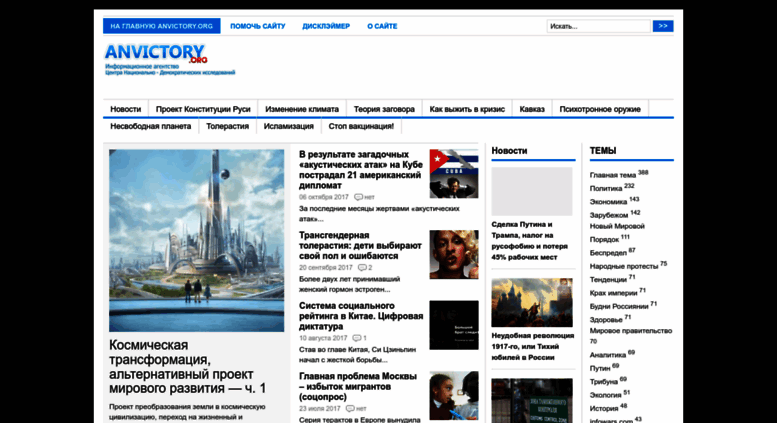The height and width of the screenshot is (423, 777).
Task: Open the Беспредел topic
Action: (x=608, y=253)
